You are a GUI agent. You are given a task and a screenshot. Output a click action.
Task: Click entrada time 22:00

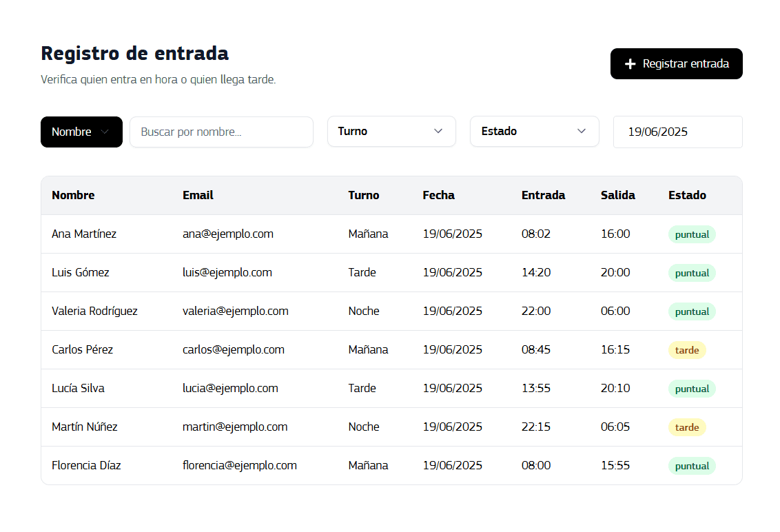pyautogui.click(x=536, y=311)
